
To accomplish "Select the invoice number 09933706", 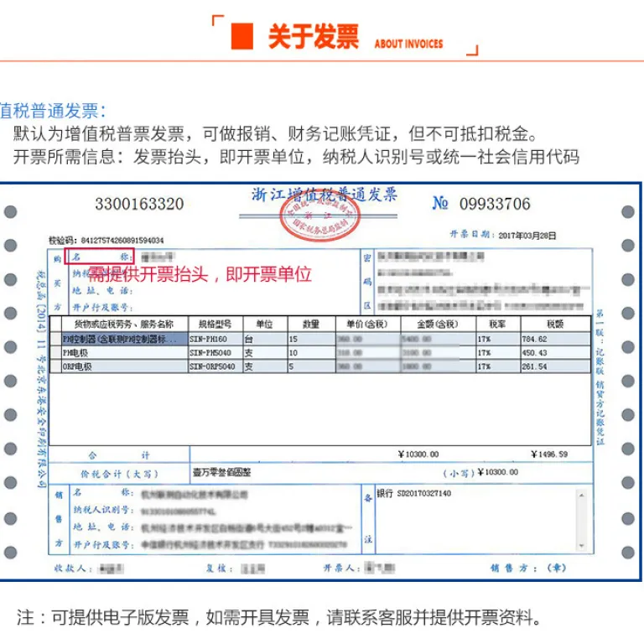I will [x=495, y=204].
